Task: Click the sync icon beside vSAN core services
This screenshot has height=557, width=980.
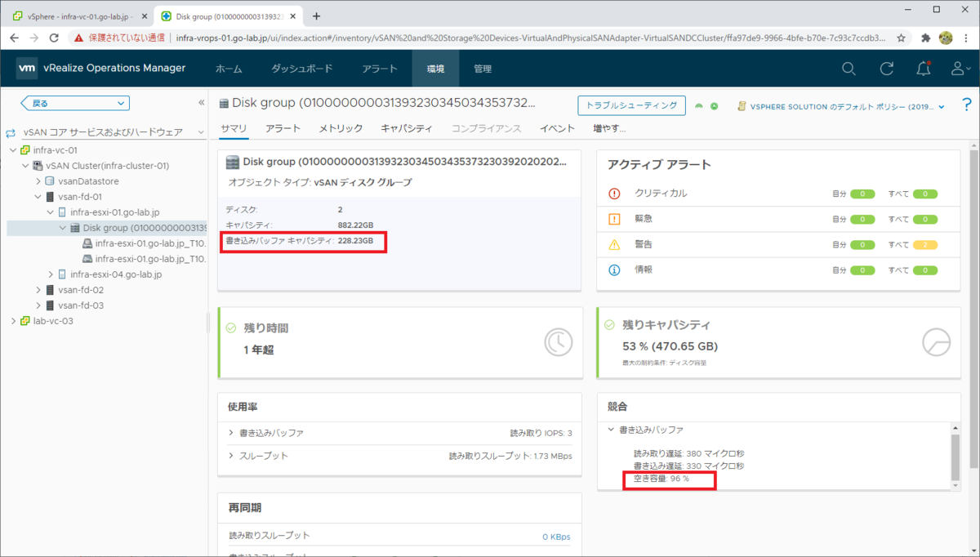Action: (x=11, y=132)
